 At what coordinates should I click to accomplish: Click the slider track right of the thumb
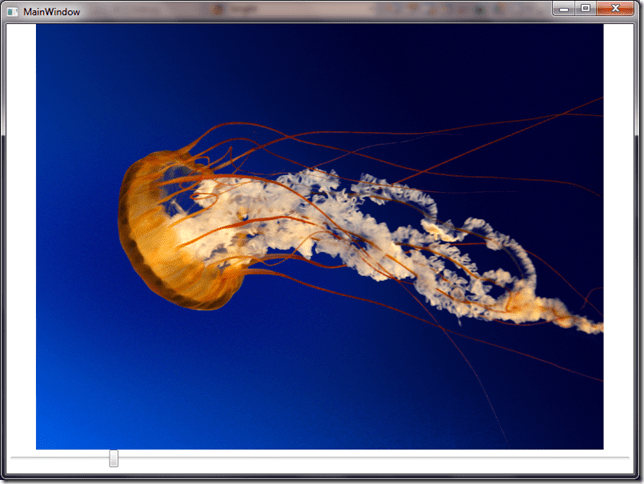[370, 458]
